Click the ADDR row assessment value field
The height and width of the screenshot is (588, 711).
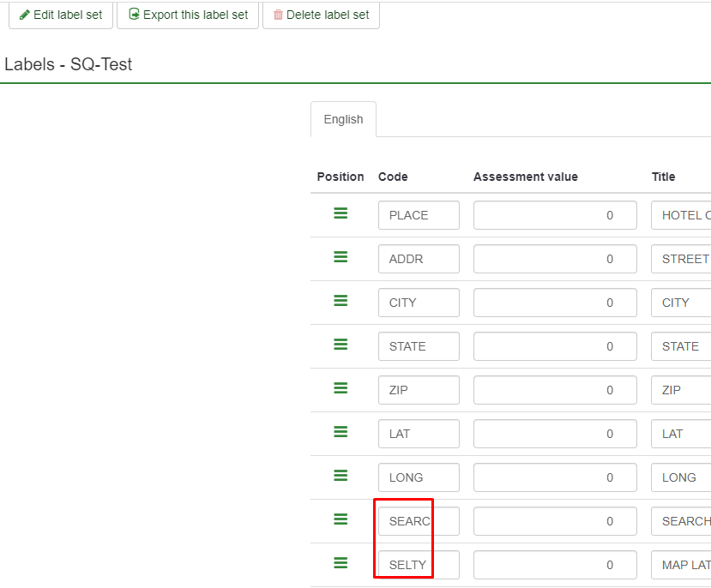pos(554,259)
